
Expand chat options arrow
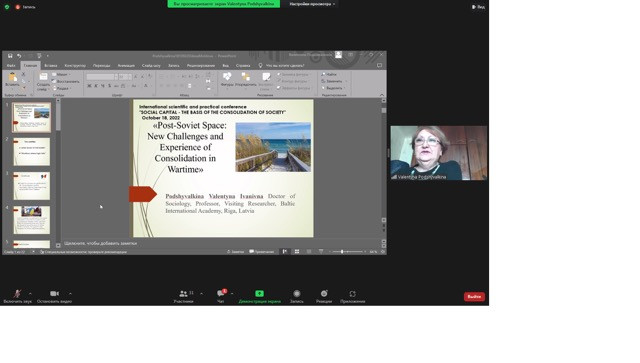(232, 293)
